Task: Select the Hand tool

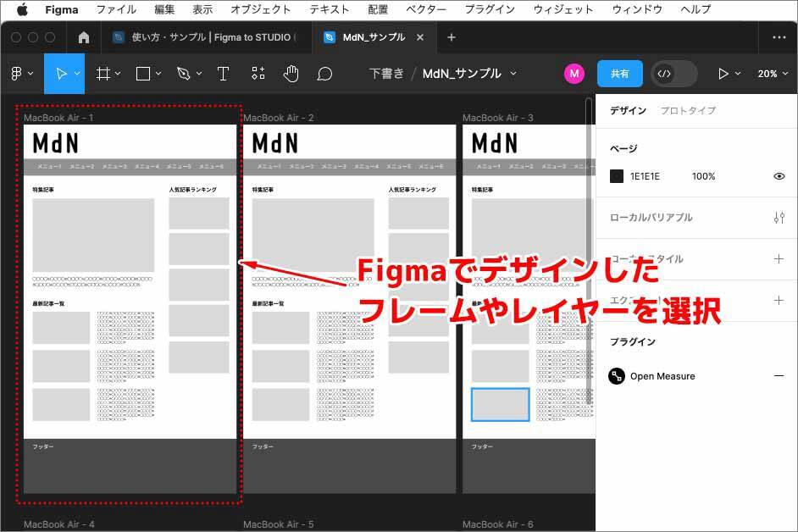Action: 291,74
